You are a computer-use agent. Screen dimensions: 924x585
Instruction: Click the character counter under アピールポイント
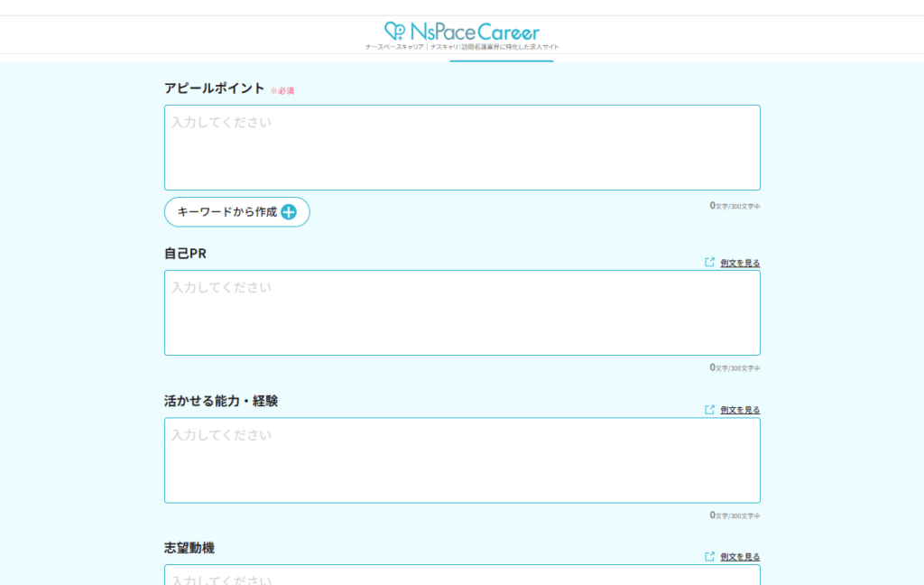735,206
